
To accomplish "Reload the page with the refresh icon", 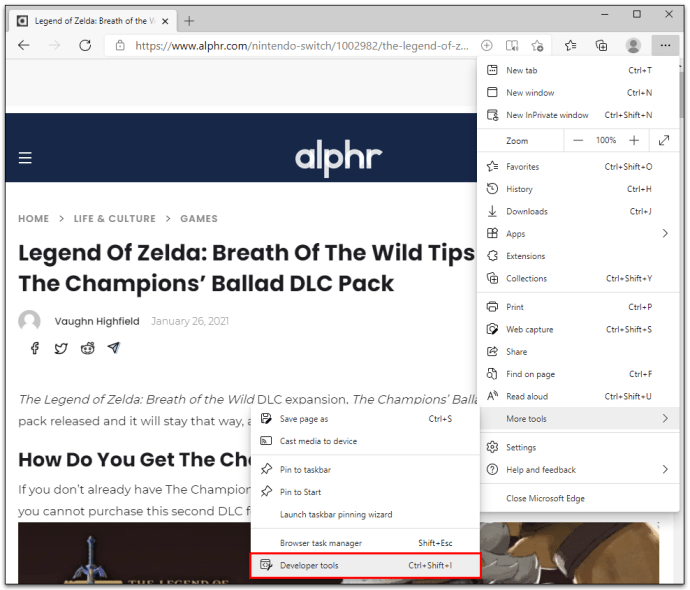I will tap(85, 45).
